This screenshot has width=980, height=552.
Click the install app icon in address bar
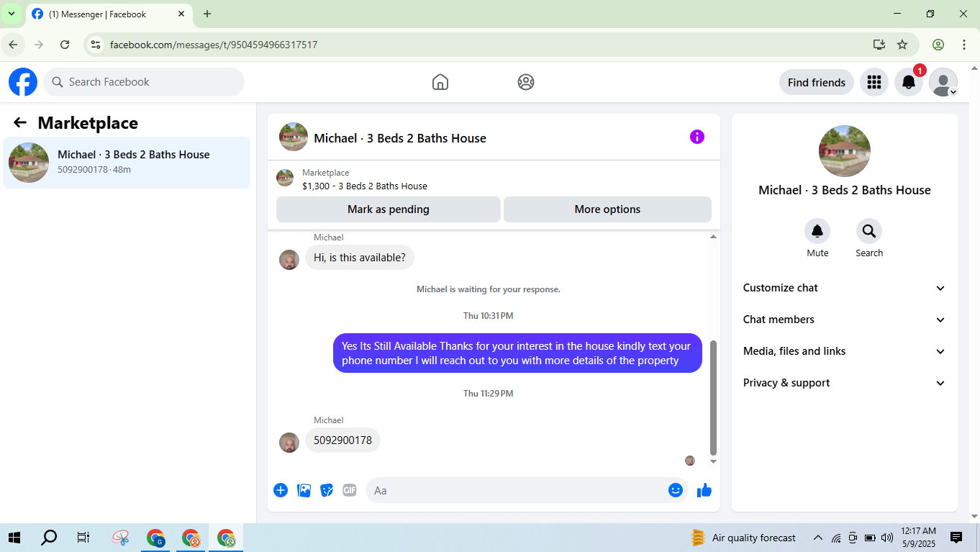click(x=879, y=45)
